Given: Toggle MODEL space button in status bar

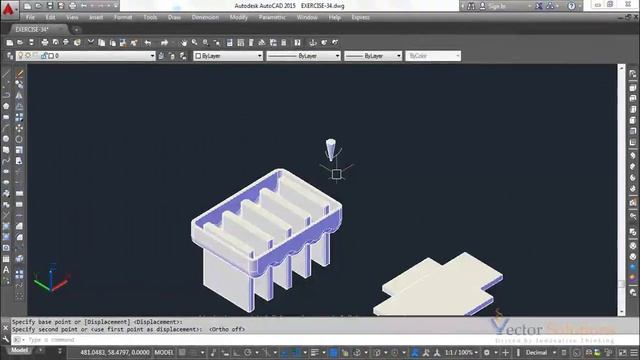Looking at the screenshot, I should [x=164, y=352].
